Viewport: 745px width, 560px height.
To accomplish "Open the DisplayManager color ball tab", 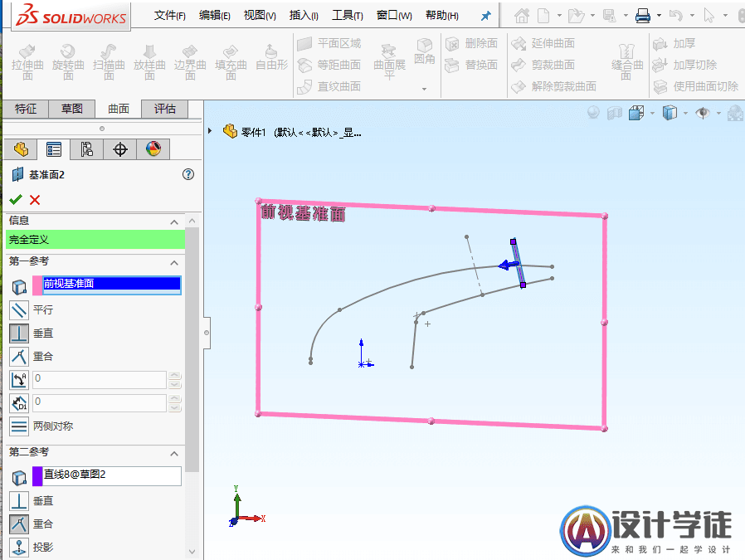I will click(x=153, y=149).
